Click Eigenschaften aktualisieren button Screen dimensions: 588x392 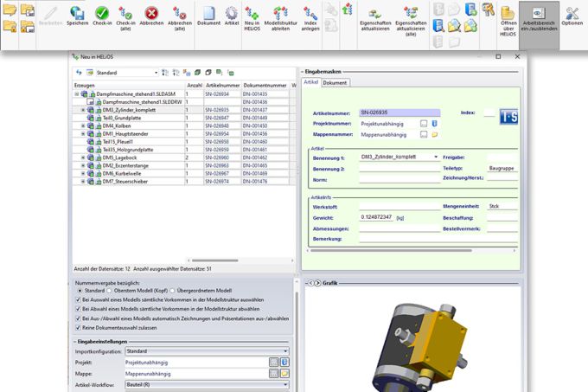374,14
